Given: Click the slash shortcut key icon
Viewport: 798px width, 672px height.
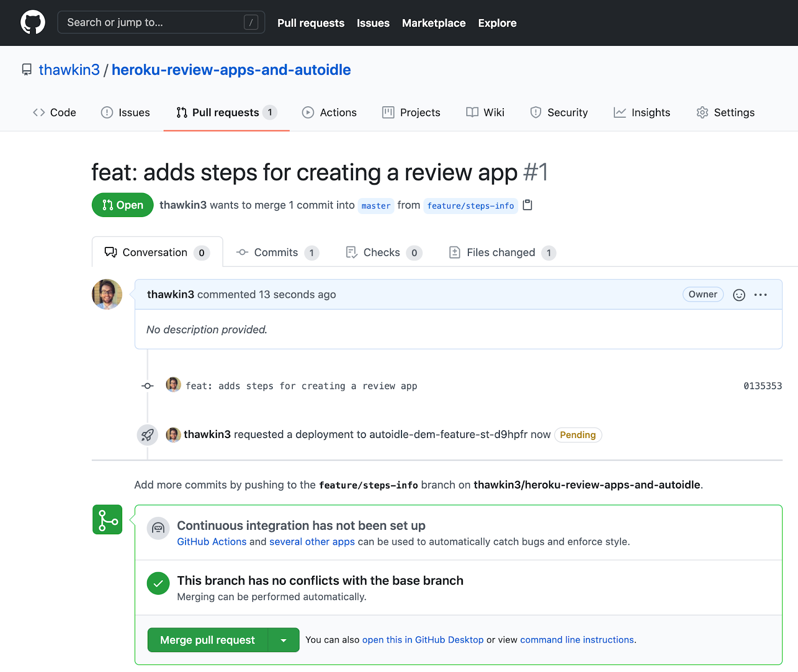Looking at the screenshot, I should click(x=251, y=22).
